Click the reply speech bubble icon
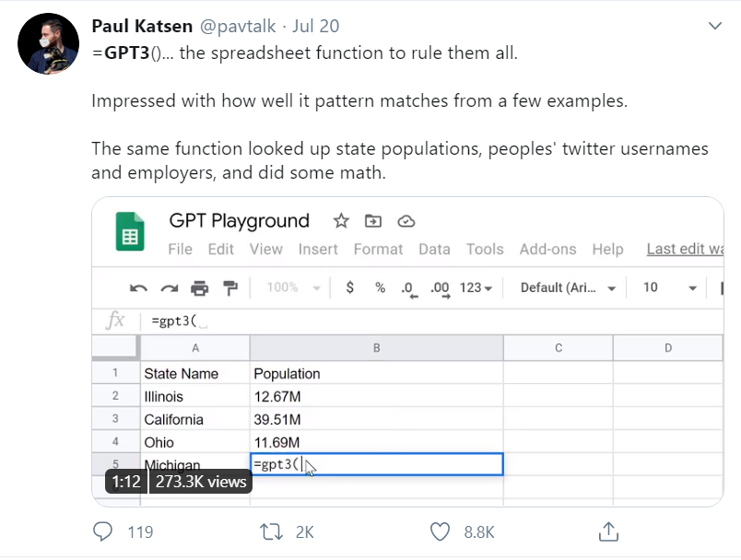Viewport: 741px width, 560px height. pos(102,531)
